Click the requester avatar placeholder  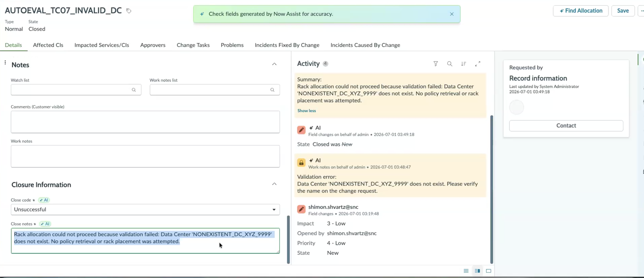pyautogui.click(x=516, y=107)
